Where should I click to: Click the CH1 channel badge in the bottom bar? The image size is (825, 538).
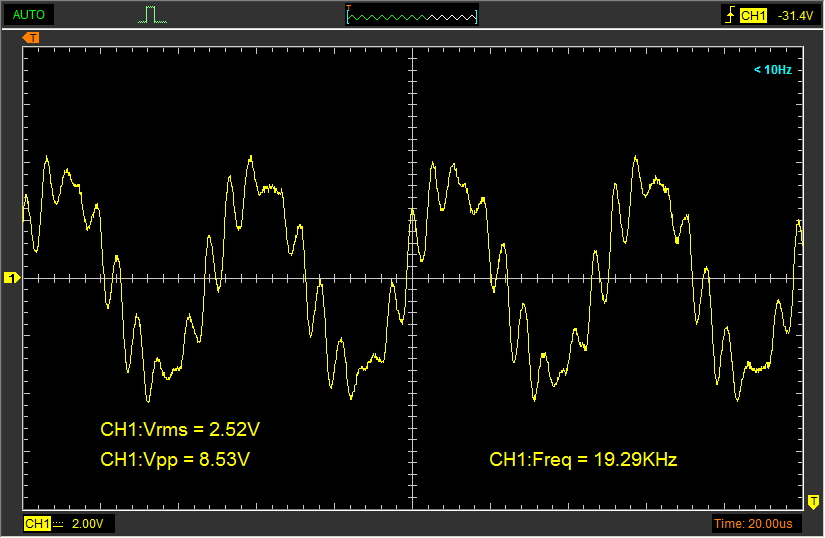pyautogui.click(x=37, y=524)
